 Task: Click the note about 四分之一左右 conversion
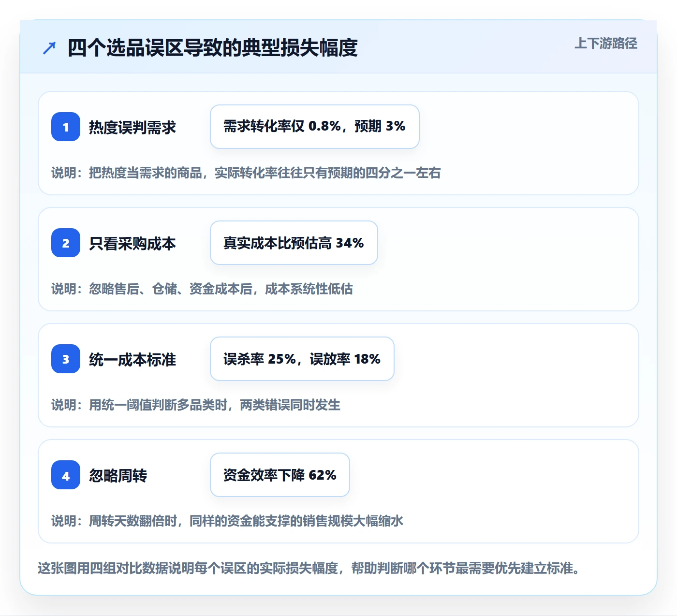(246, 173)
